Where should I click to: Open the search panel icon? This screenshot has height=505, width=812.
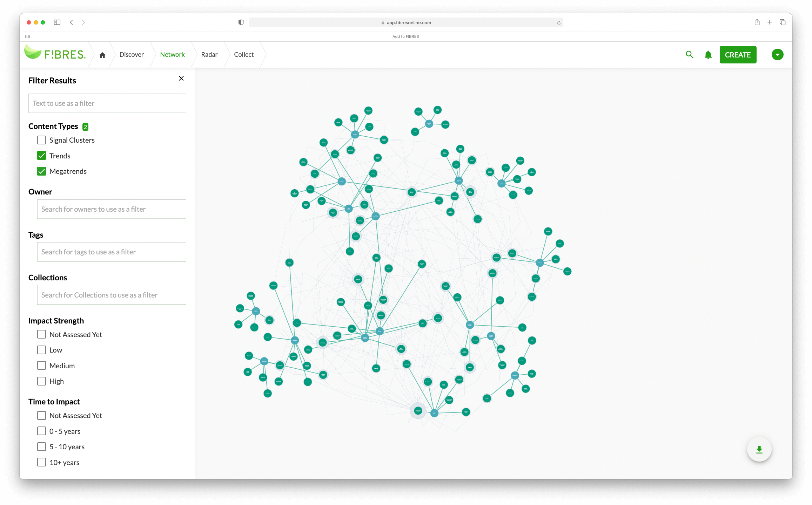(690, 54)
